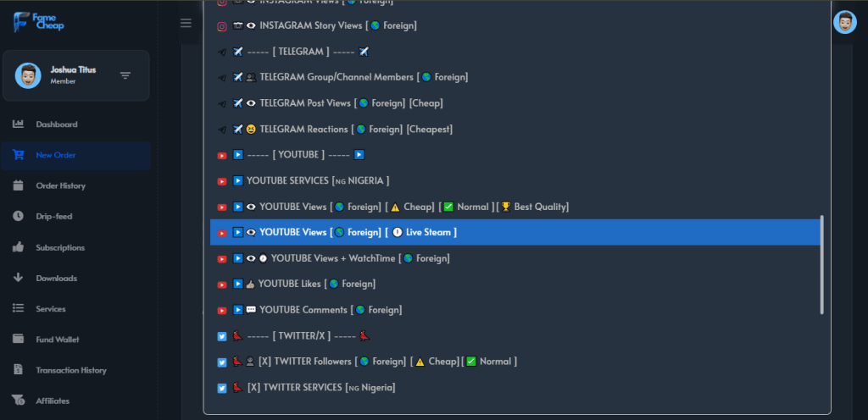
Task: Click Telegram icon beside TELEGRAM Reactions
Action: click(x=222, y=130)
